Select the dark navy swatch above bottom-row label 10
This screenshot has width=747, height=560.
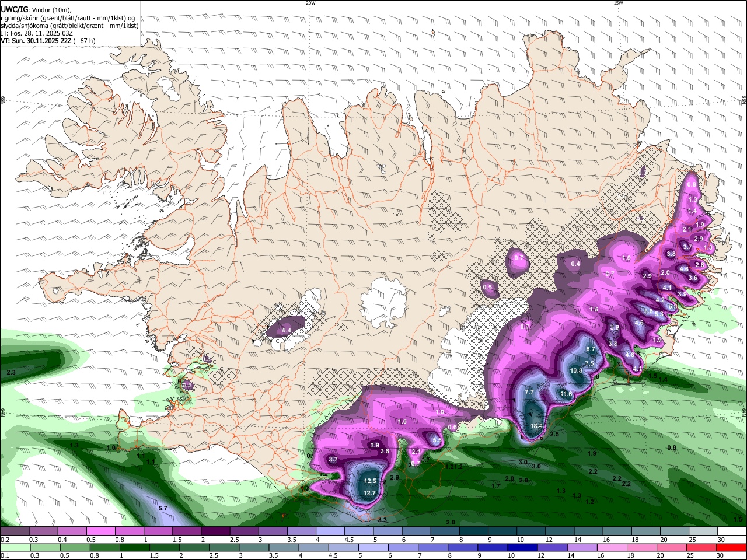click(521, 548)
